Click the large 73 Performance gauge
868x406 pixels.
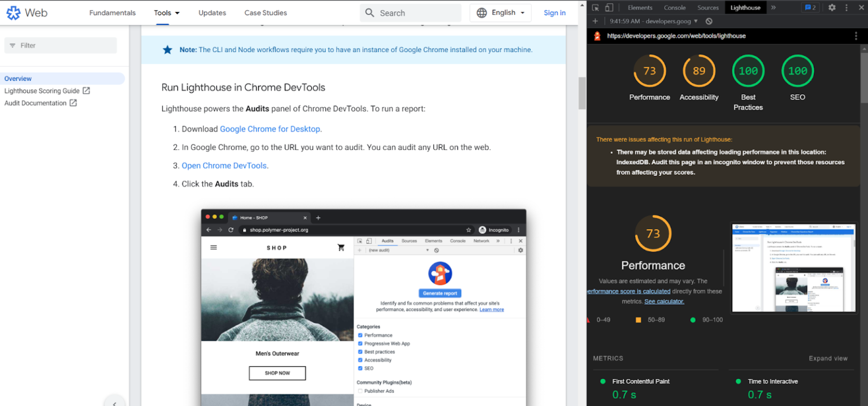tap(653, 234)
